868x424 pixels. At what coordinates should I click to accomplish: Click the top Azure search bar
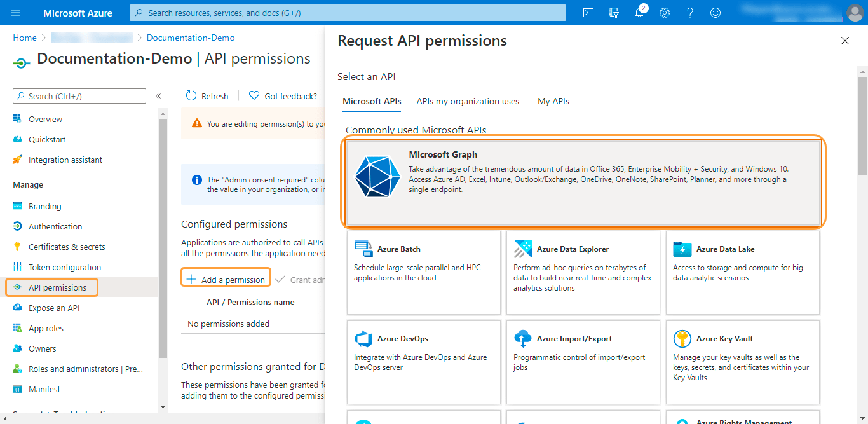348,13
